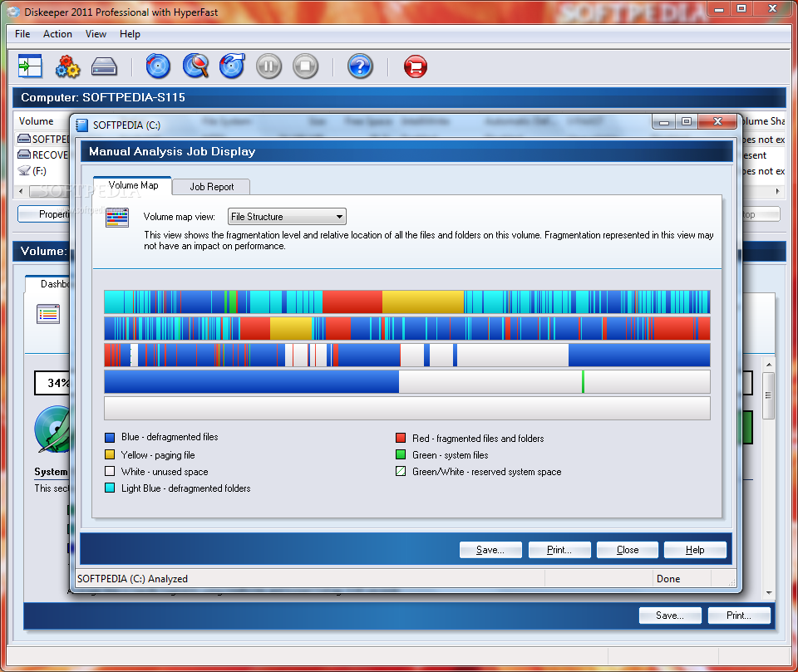Open the File menu

tap(22, 34)
